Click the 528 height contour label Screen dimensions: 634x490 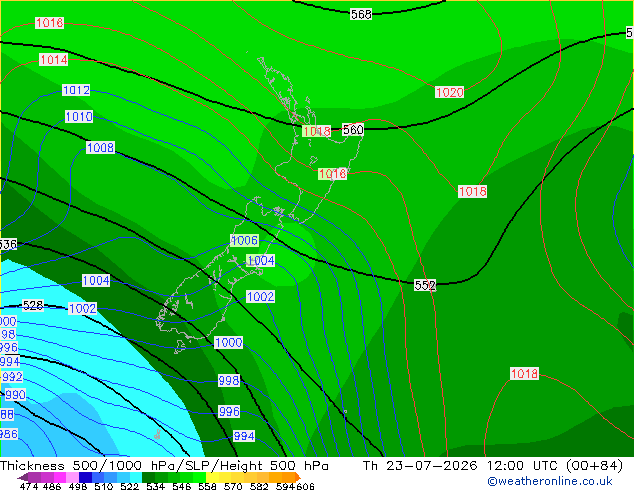33,305
